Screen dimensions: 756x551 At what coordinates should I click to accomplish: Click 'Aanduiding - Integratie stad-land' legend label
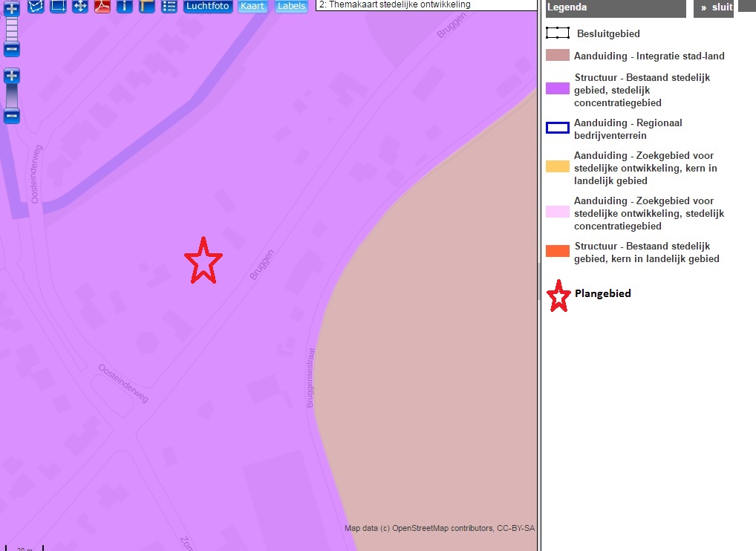tap(649, 56)
